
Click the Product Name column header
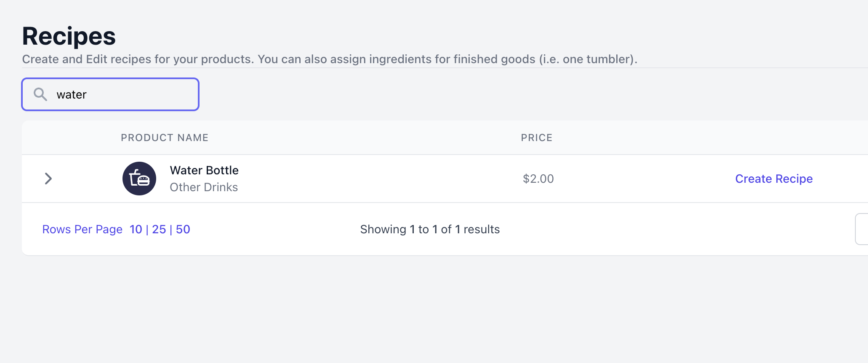point(165,138)
